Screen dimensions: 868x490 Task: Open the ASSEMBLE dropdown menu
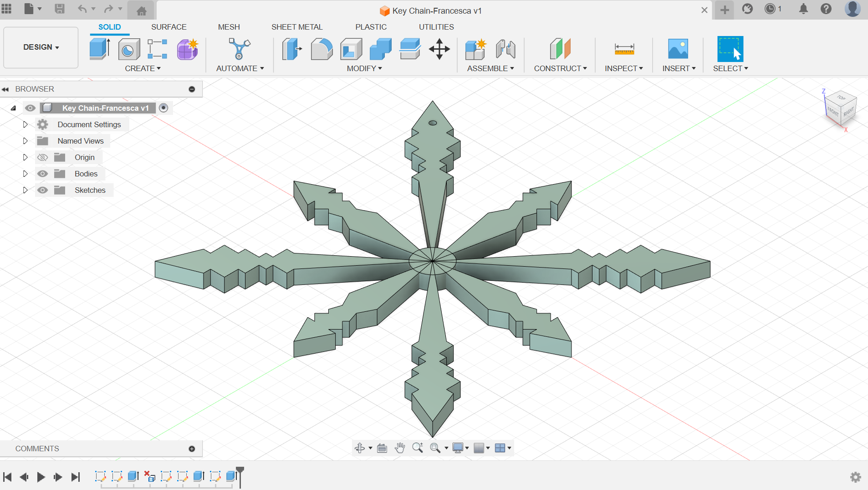[490, 68]
